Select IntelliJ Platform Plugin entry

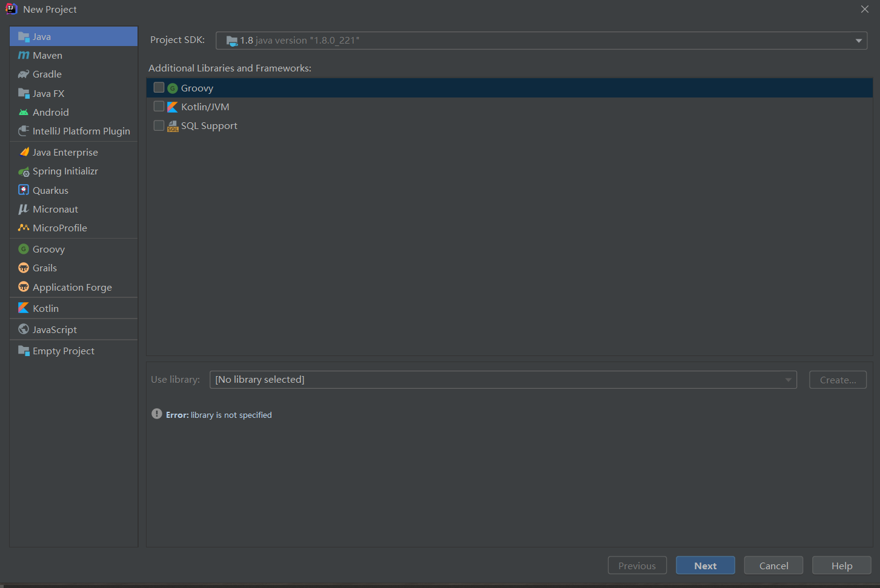[74, 131]
